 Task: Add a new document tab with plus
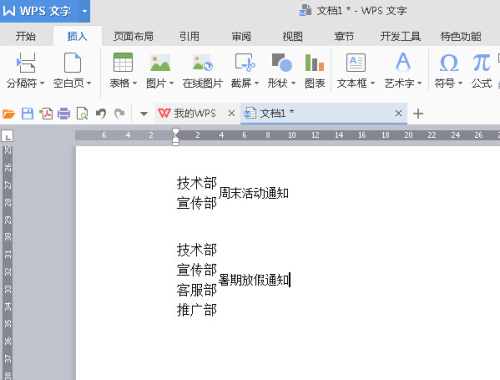418,114
